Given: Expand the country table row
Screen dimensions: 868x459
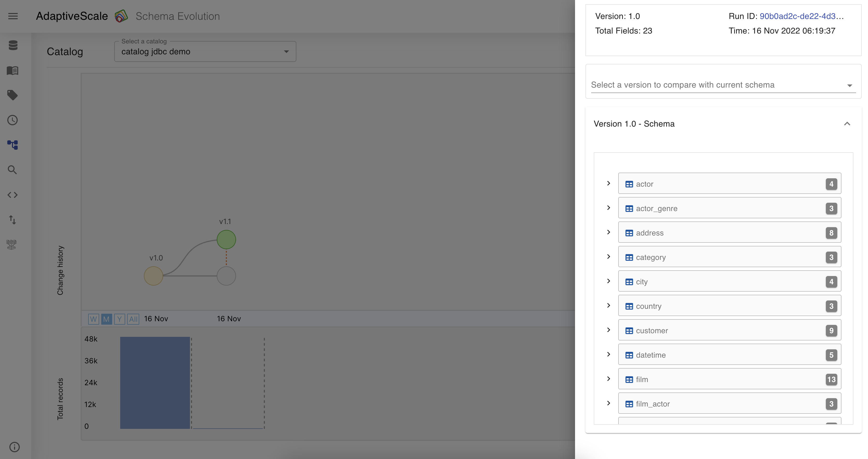Looking at the screenshot, I should pos(609,306).
